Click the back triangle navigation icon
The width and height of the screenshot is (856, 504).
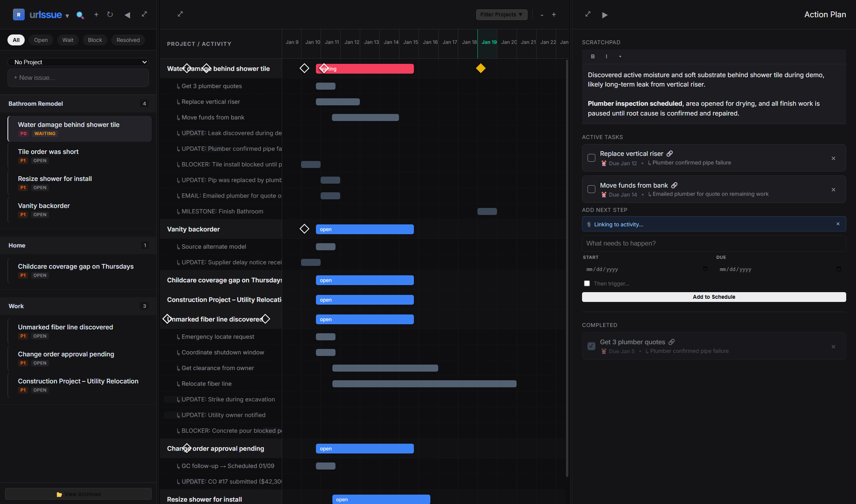127,14
